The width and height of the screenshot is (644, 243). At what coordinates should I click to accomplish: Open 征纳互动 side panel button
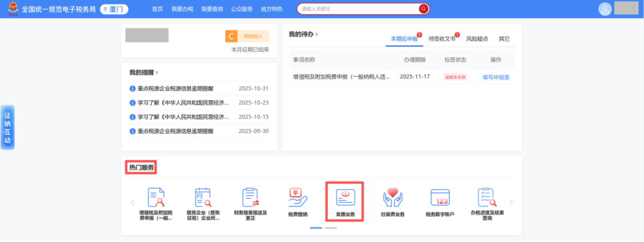click(8, 128)
